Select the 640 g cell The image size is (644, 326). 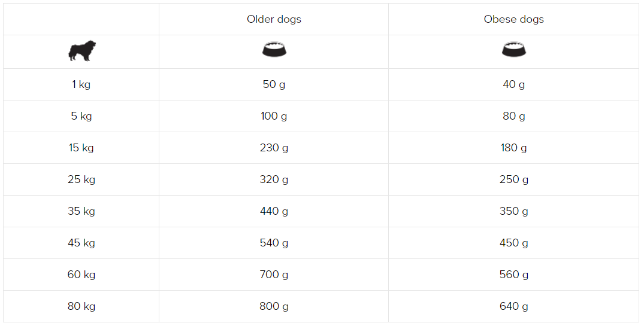(514, 306)
